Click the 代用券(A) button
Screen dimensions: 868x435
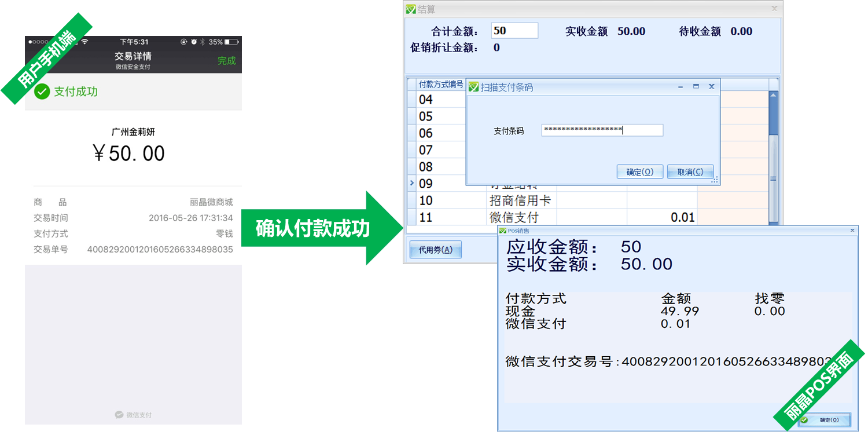coord(435,250)
